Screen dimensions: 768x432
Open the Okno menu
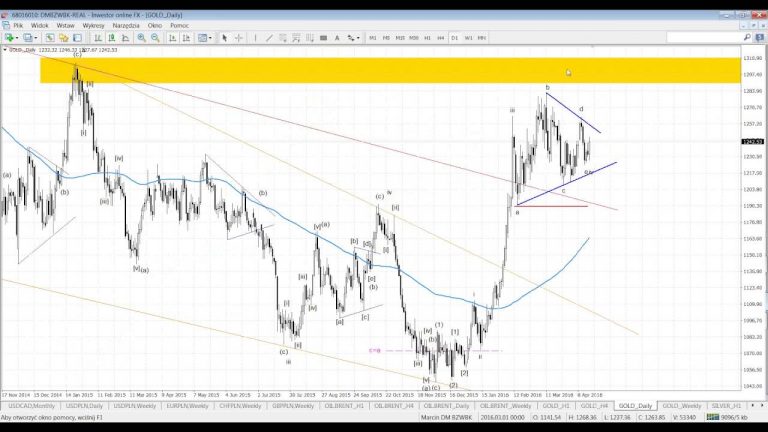(x=155, y=25)
